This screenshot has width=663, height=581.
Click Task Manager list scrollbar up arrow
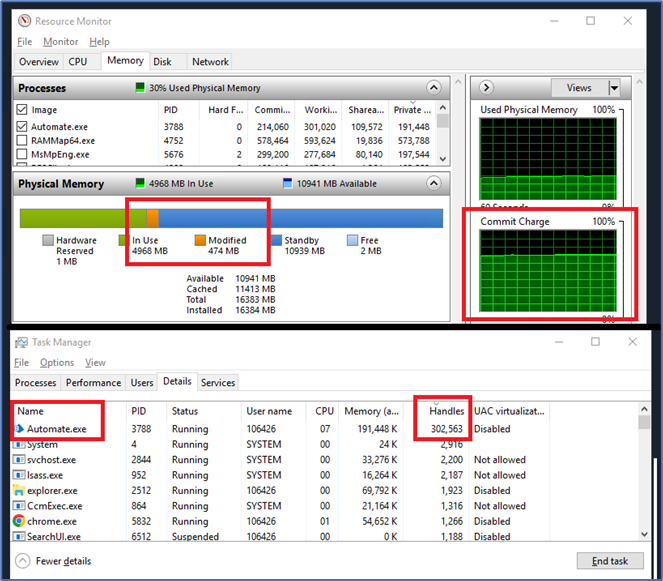coord(644,409)
